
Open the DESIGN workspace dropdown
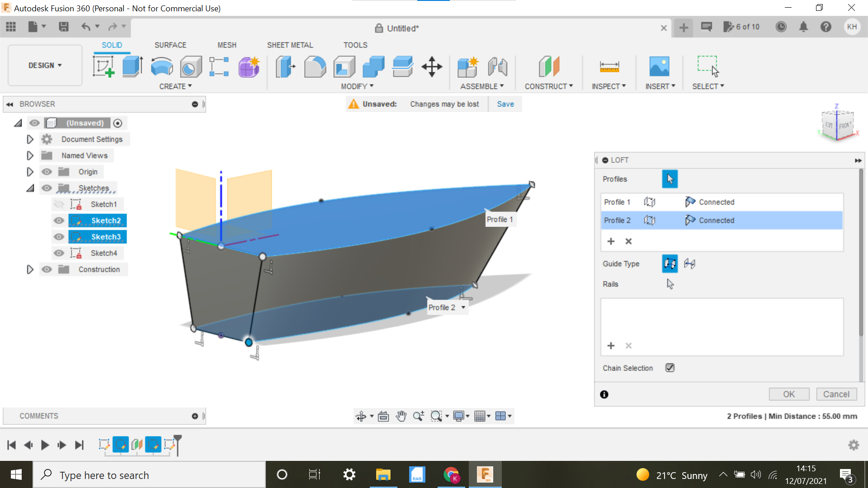click(x=44, y=65)
